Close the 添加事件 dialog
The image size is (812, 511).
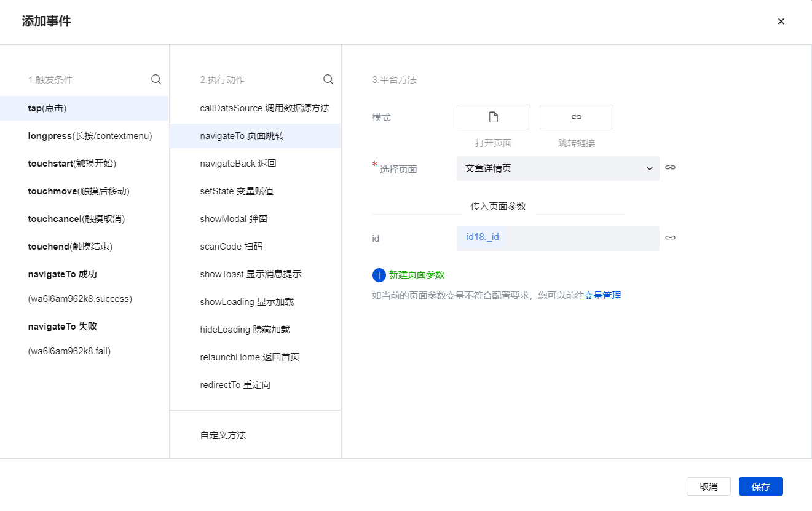pyautogui.click(x=781, y=21)
